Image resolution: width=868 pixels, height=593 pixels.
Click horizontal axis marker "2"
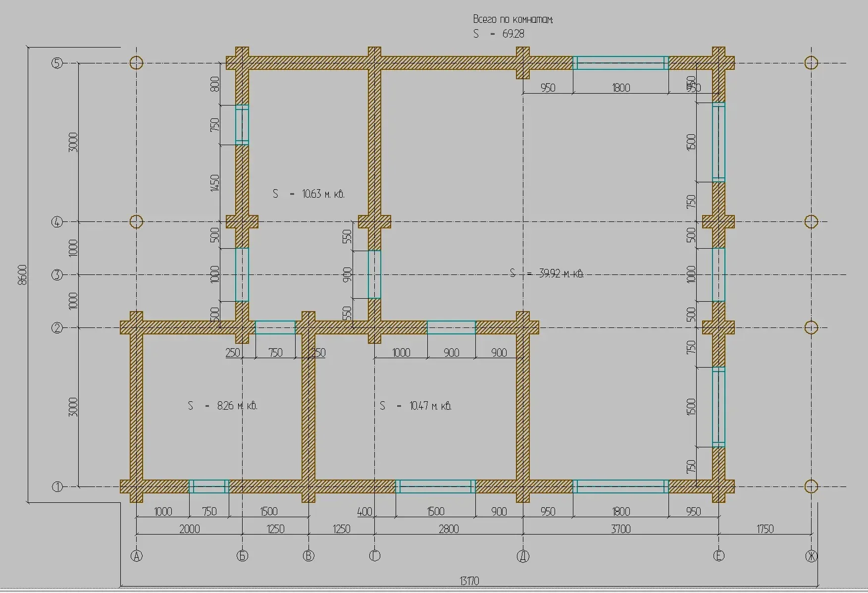(x=57, y=327)
